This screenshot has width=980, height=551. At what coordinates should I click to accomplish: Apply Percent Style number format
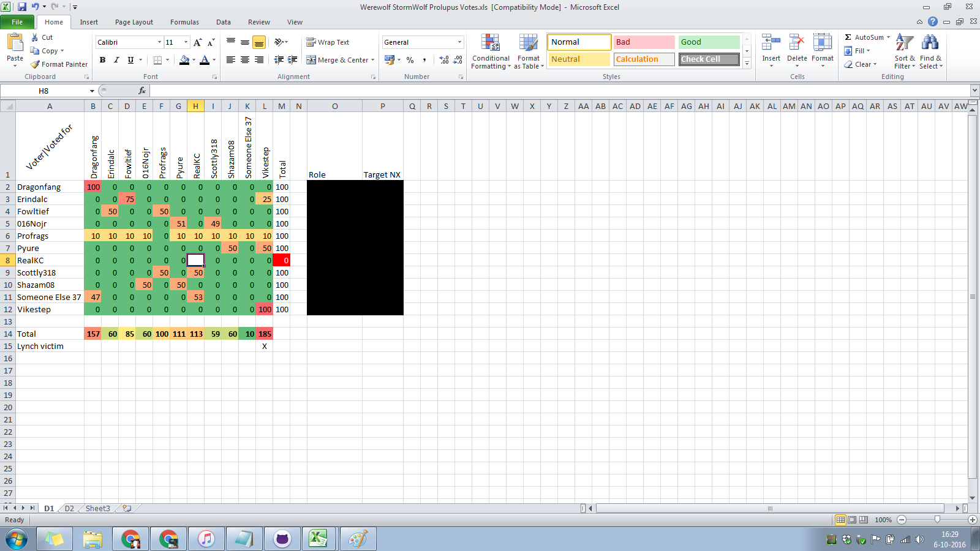[410, 60]
